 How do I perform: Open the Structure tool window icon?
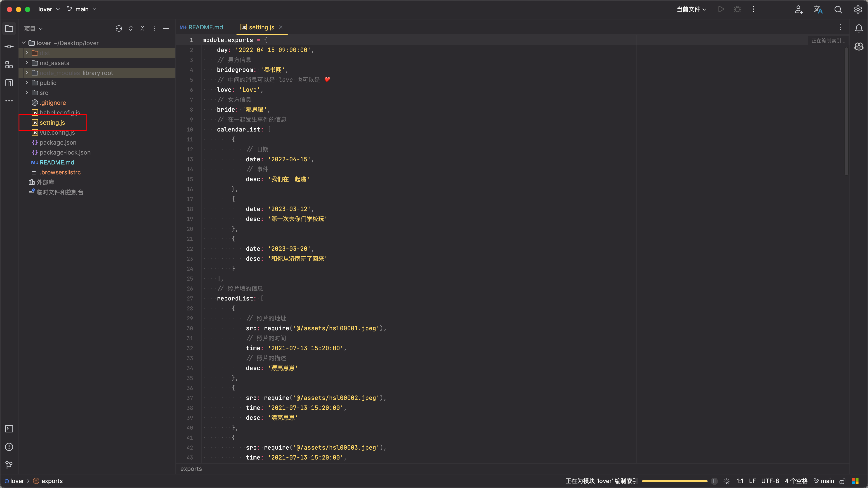pyautogui.click(x=9, y=65)
